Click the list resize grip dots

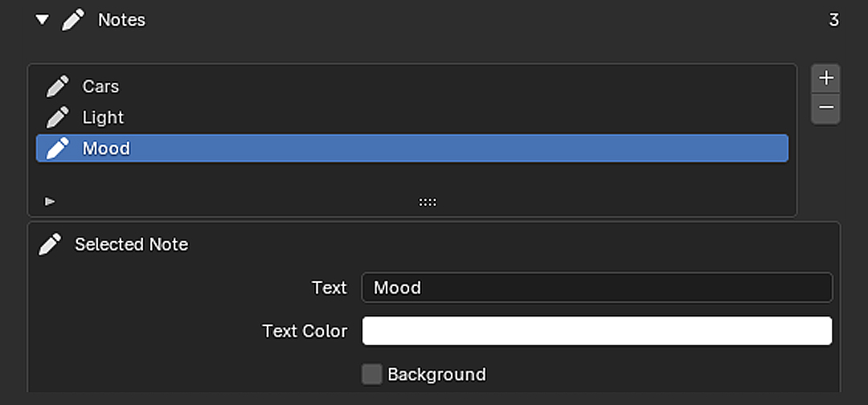(428, 202)
